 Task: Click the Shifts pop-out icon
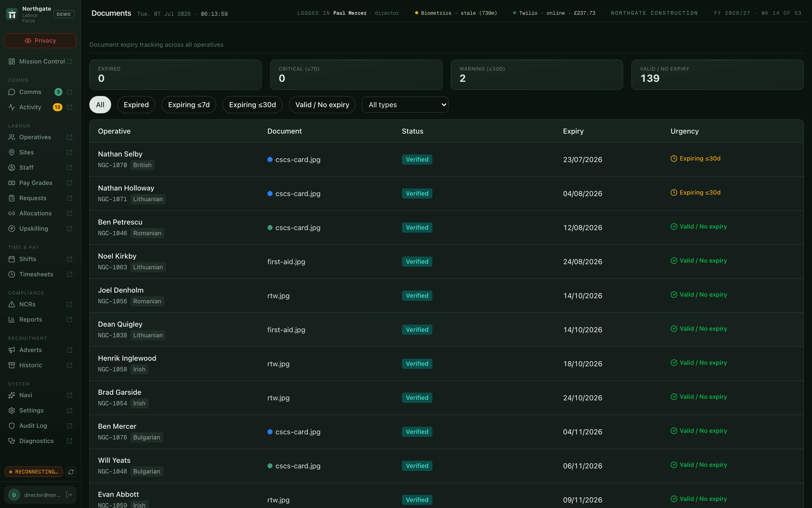70,259
